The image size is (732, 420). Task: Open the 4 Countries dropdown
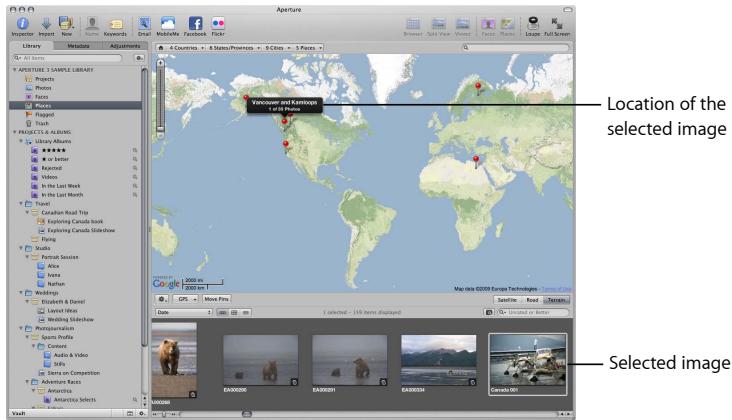(186, 48)
